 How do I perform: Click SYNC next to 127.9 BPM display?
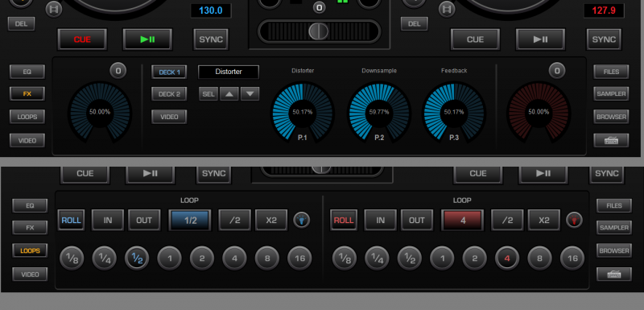(x=604, y=39)
